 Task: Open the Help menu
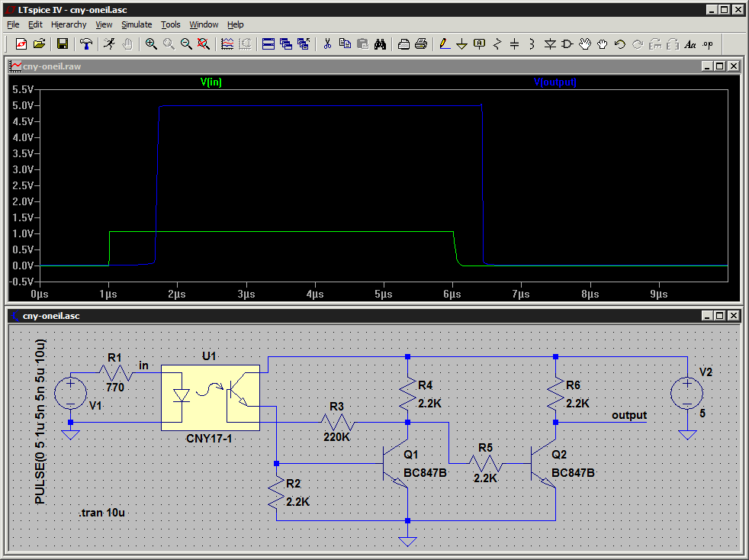tap(236, 24)
